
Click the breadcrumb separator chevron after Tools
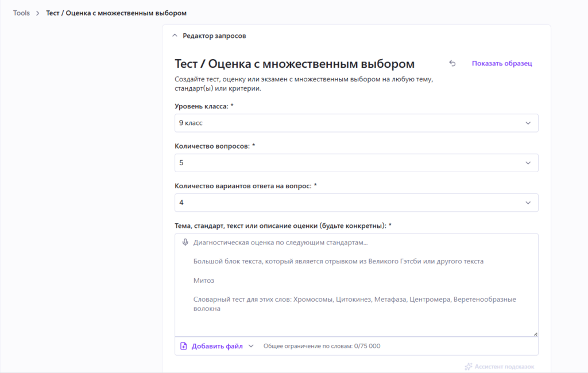(37, 13)
